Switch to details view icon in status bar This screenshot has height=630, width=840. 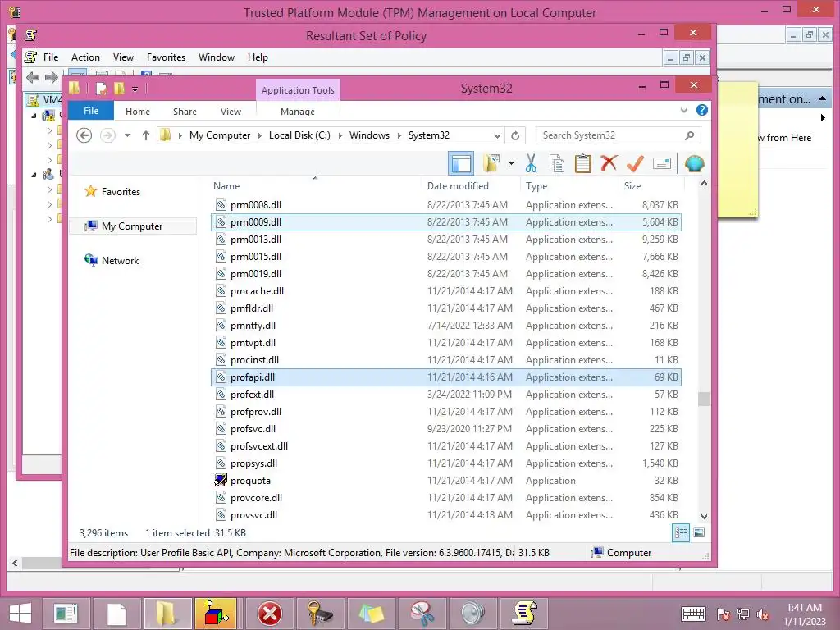681,533
